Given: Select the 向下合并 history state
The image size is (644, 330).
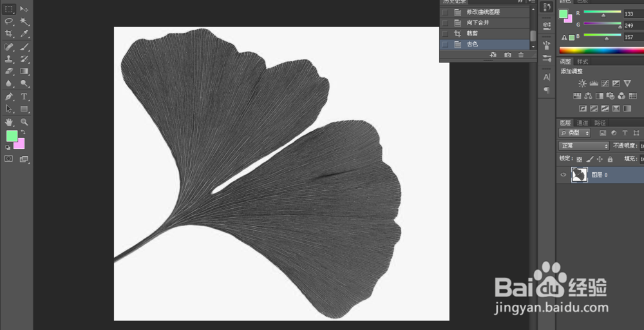Looking at the screenshot, I should point(485,23).
